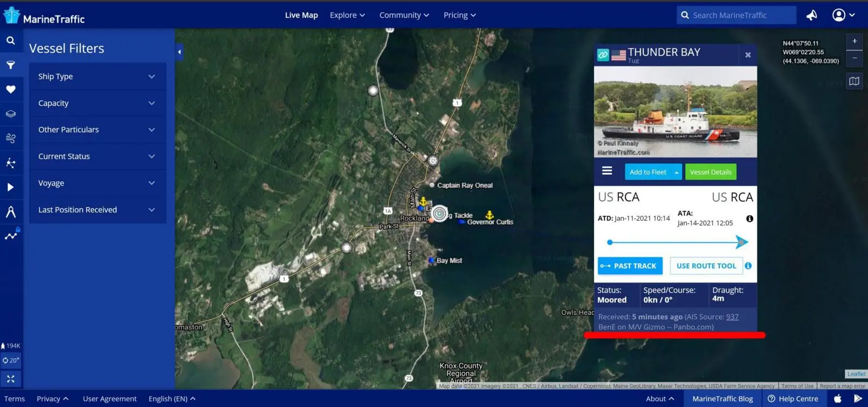Click the Add to Fleet button
The height and width of the screenshot is (407, 868).
pyautogui.click(x=648, y=172)
